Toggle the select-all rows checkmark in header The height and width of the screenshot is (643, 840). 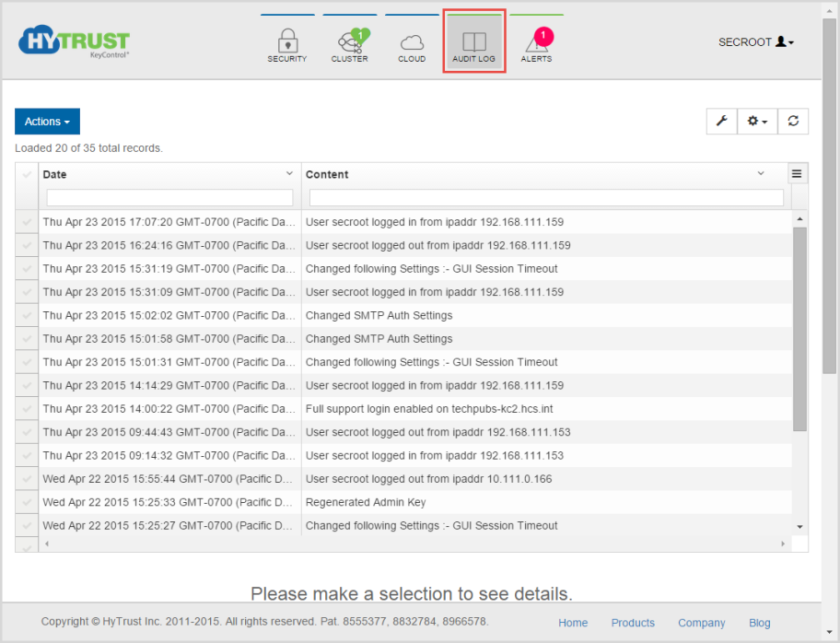[x=27, y=174]
